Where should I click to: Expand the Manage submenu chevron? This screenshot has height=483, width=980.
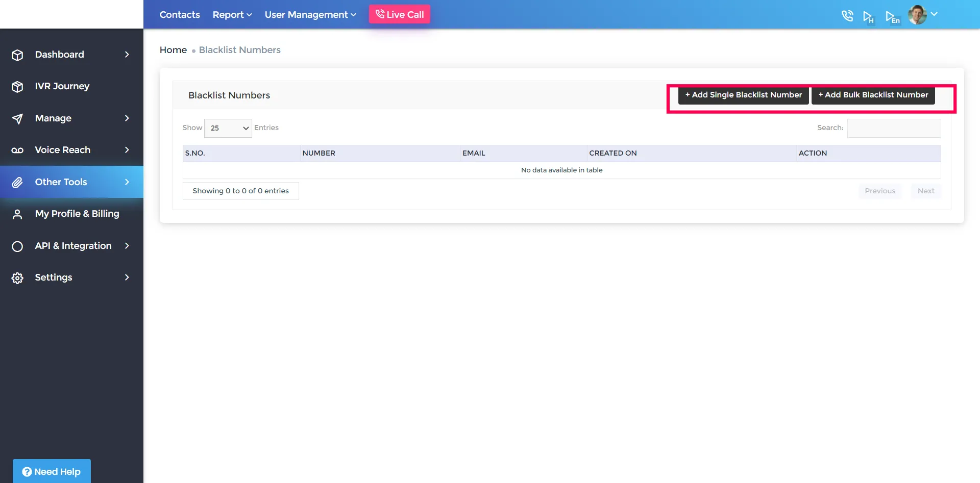[x=127, y=118]
